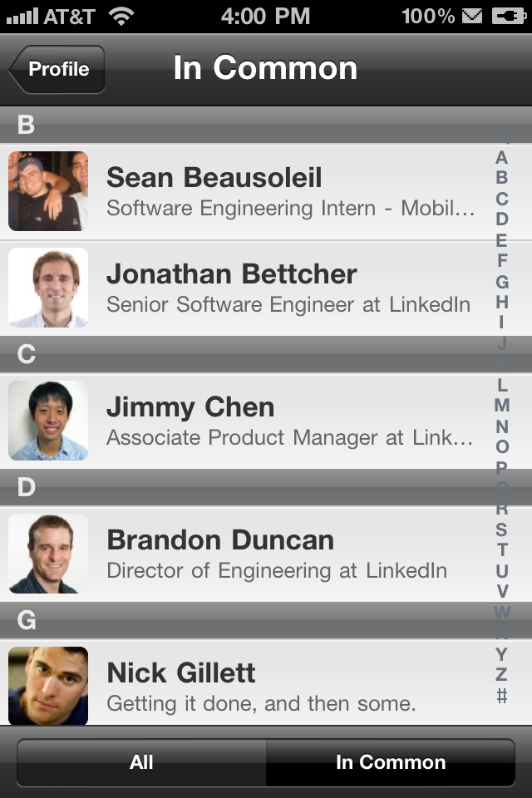Tap Jimmy Chen's avatar picture

click(48, 421)
